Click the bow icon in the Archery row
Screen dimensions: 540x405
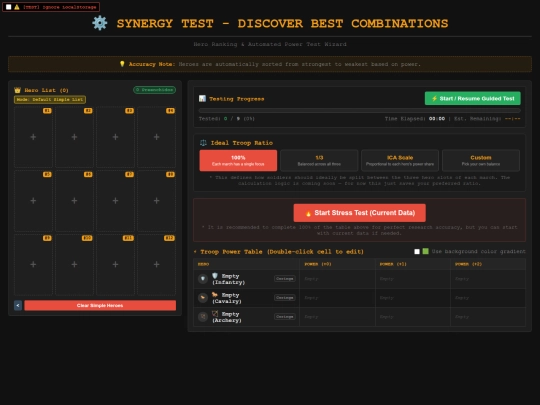coord(215,313)
